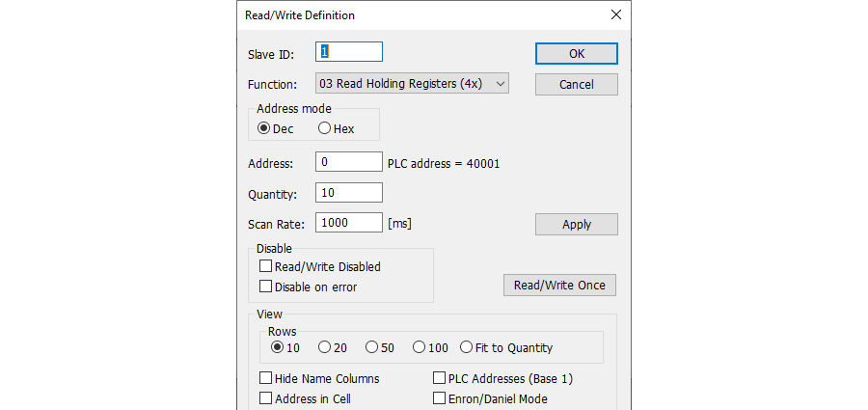Select Hex address mode
Image resolution: width=868 pixels, height=410 pixels.
pos(336,128)
